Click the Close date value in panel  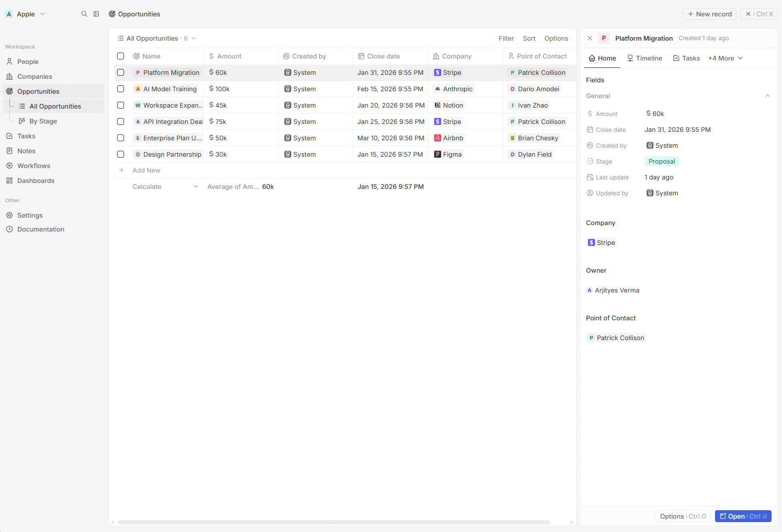click(678, 129)
